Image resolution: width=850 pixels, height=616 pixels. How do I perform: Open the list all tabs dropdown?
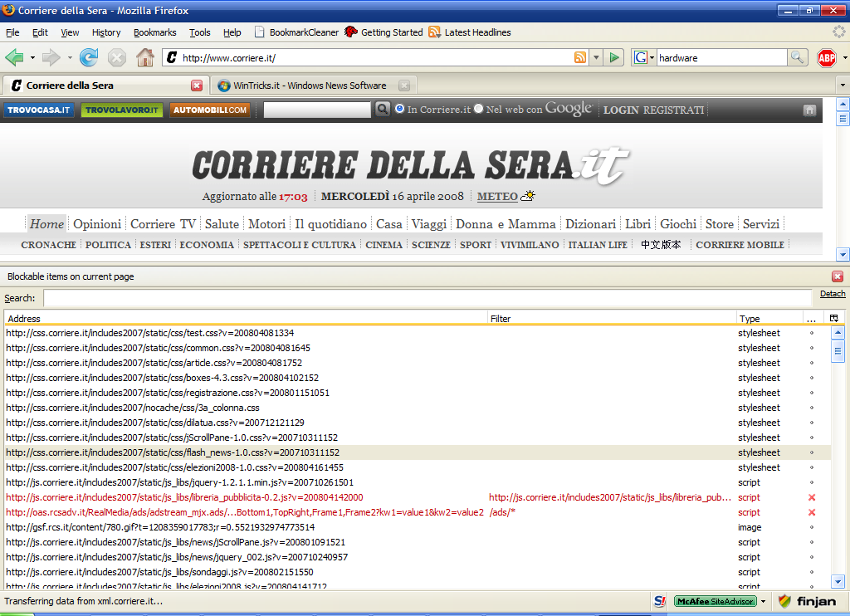tap(842, 86)
